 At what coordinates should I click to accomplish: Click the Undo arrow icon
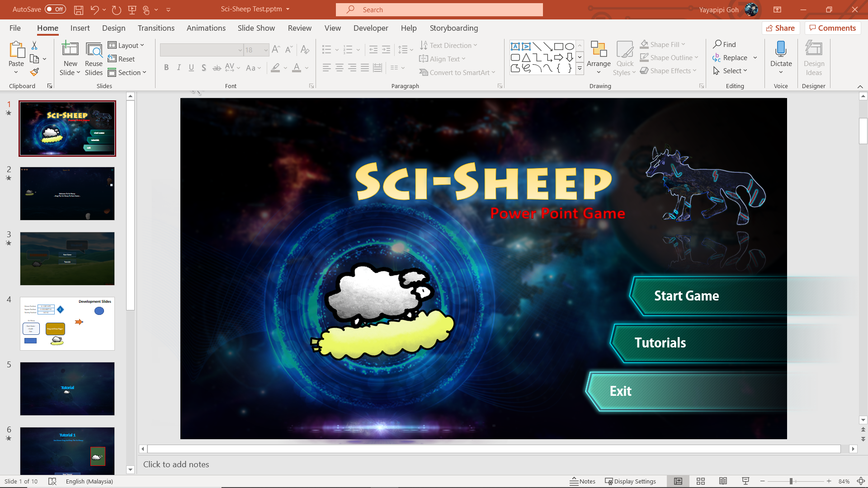tap(94, 9)
